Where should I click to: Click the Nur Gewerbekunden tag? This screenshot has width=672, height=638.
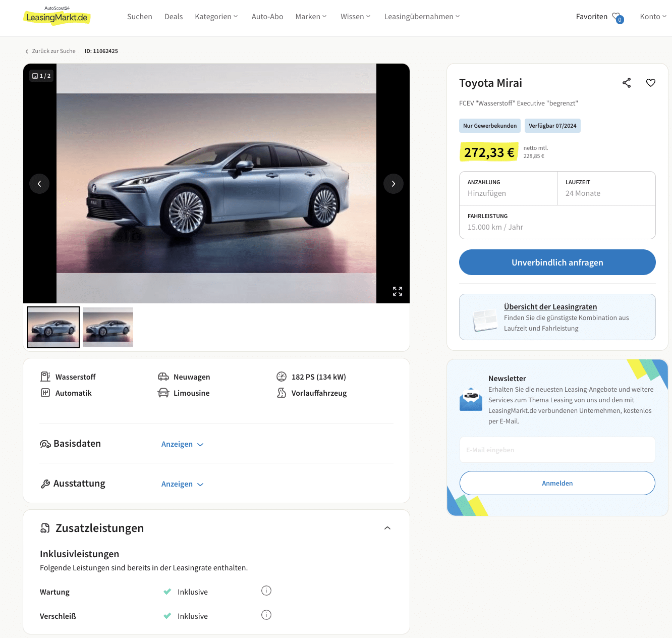pyautogui.click(x=490, y=126)
